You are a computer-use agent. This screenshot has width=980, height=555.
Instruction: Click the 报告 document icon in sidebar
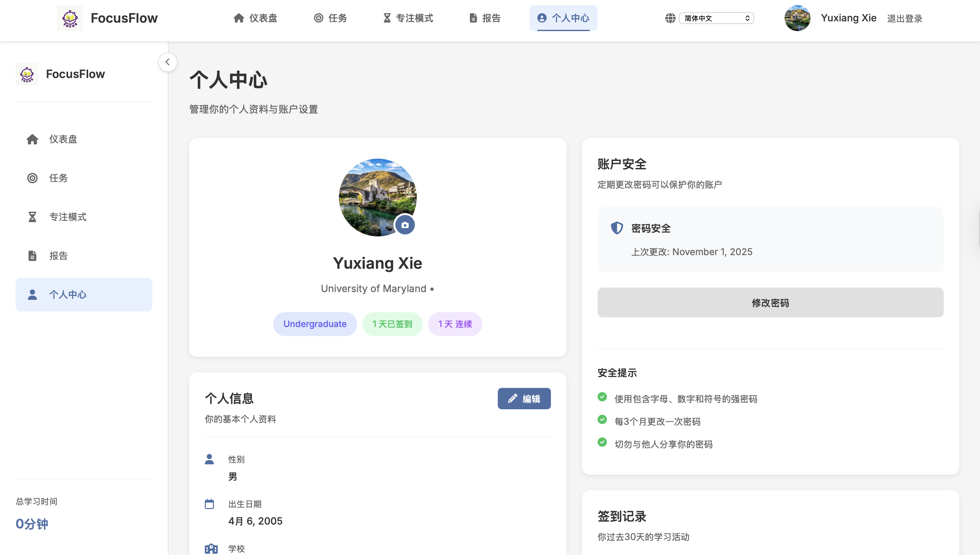pos(32,255)
